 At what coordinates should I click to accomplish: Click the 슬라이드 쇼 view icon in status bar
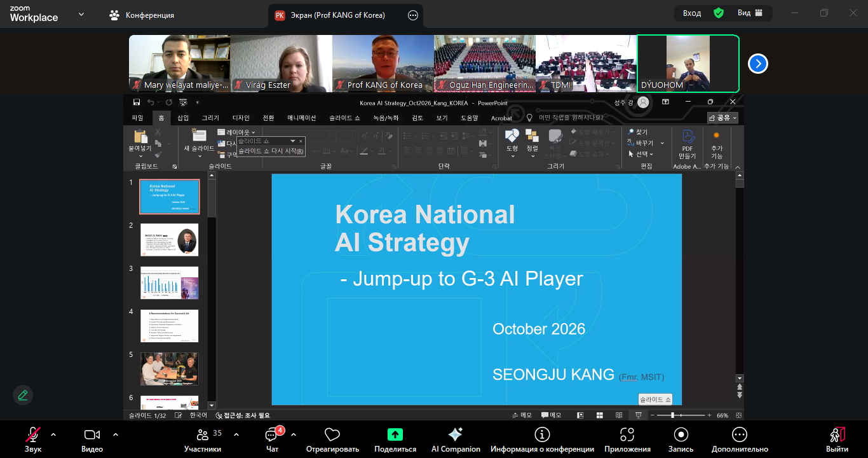pyautogui.click(x=639, y=415)
